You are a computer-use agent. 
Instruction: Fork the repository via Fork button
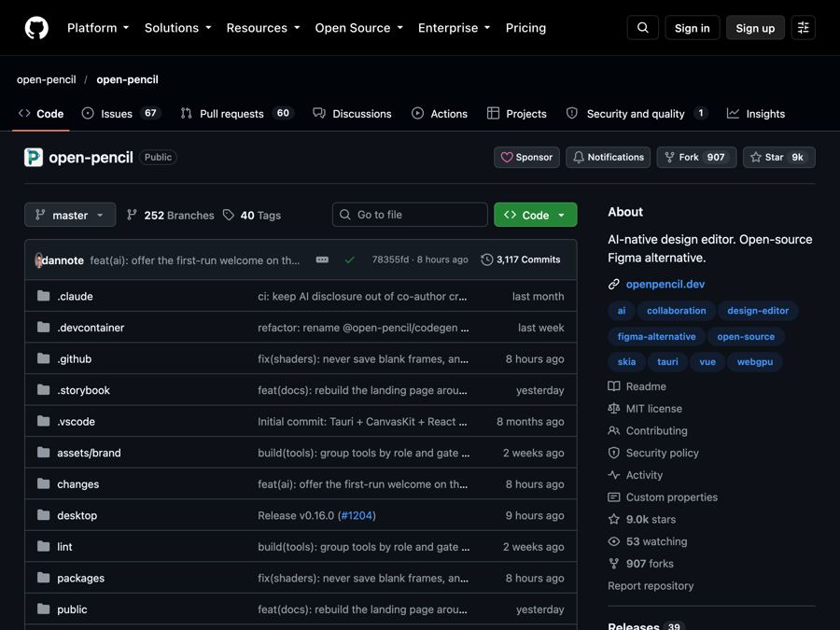(696, 157)
